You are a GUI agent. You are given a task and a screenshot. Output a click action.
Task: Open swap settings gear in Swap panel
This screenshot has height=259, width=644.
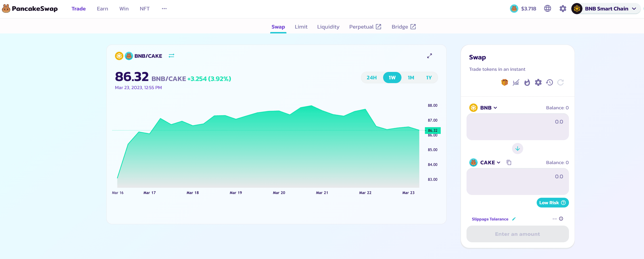tap(538, 82)
